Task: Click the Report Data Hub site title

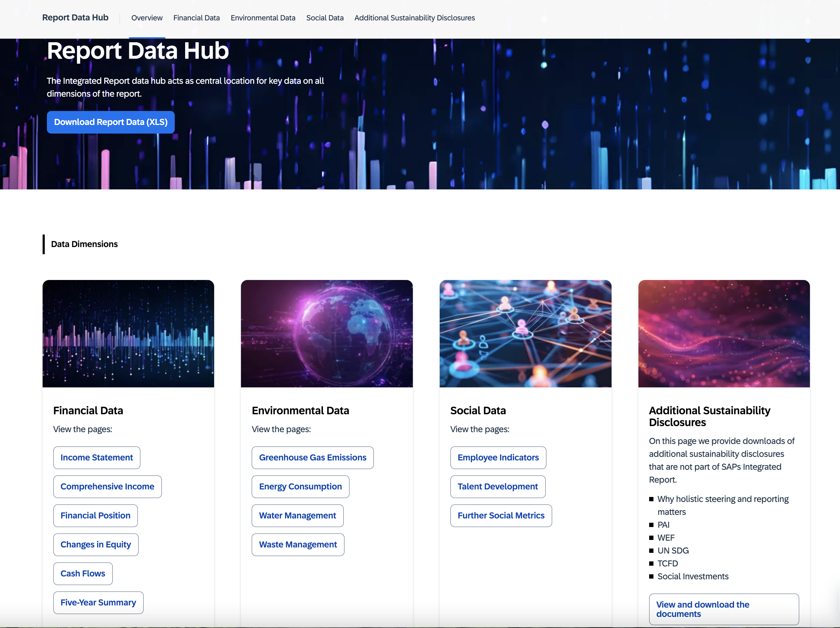Action: [x=75, y=18]
